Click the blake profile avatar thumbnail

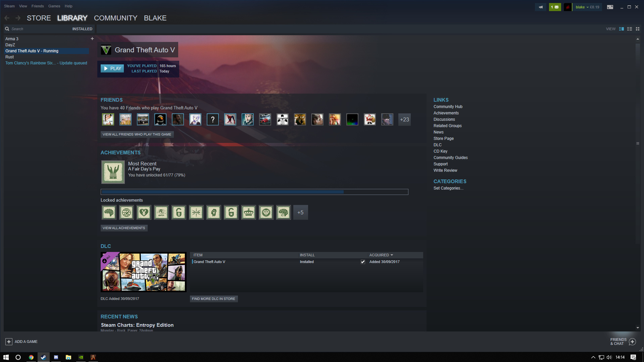(567, 7)
